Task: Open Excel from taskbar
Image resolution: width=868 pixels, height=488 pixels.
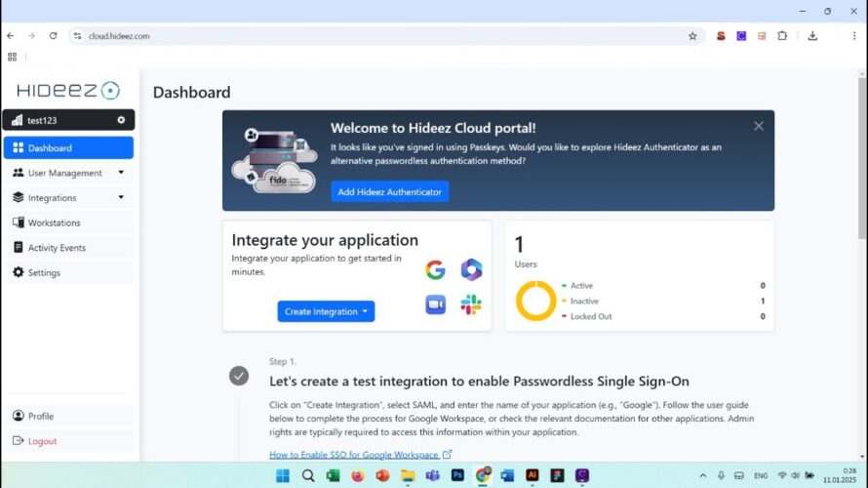Action: (333, 476)
